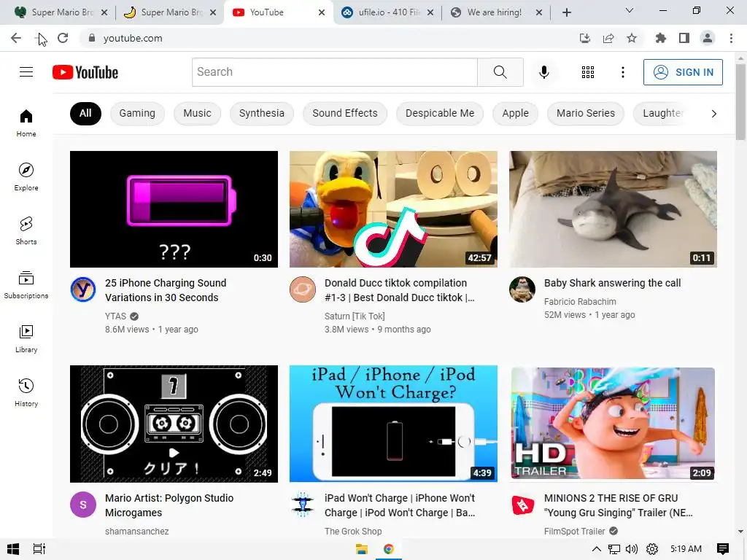The image size is (747, 560).
Task: Open FilmSpot Trailer channel avatar
Action: pyautogui.click(x=522, y=505)
